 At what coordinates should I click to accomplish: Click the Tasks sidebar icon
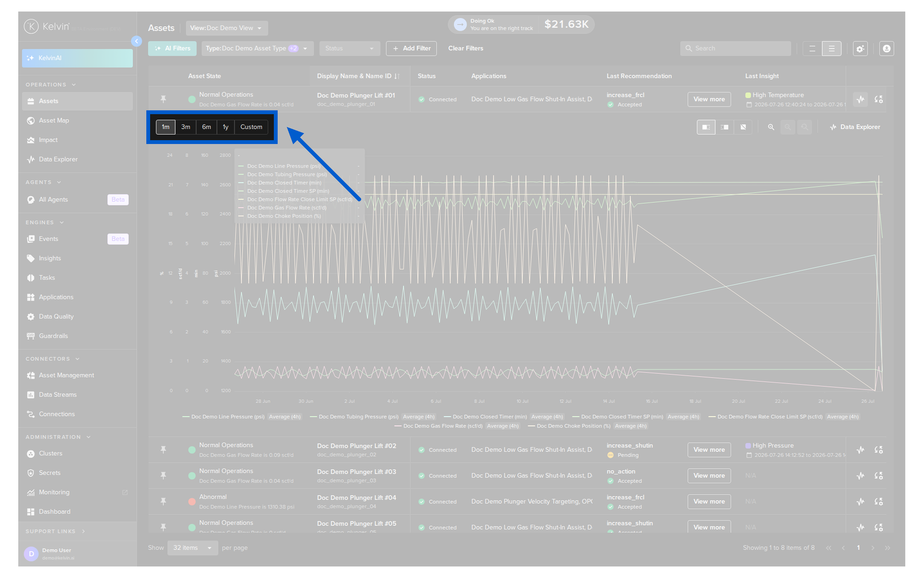[x=31, y=278]
